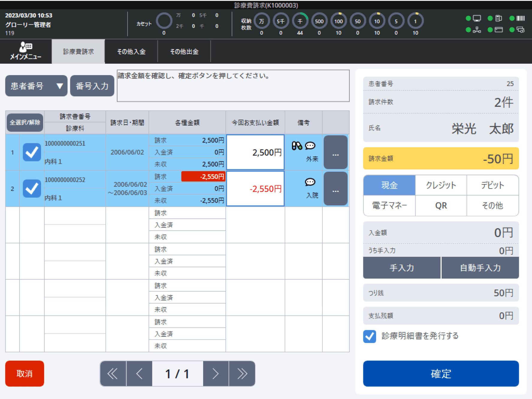Go to the previous page
532x399 pixels.
pos(139,374)
